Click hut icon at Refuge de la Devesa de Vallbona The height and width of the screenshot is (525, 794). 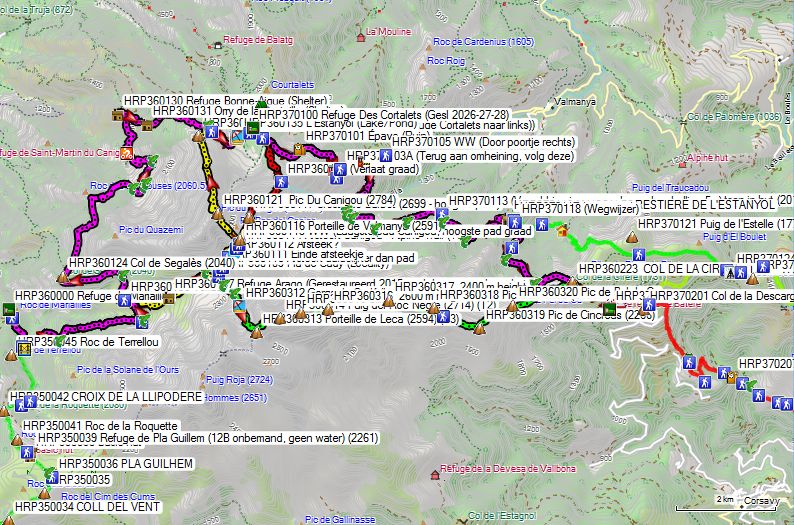(434, 475)
